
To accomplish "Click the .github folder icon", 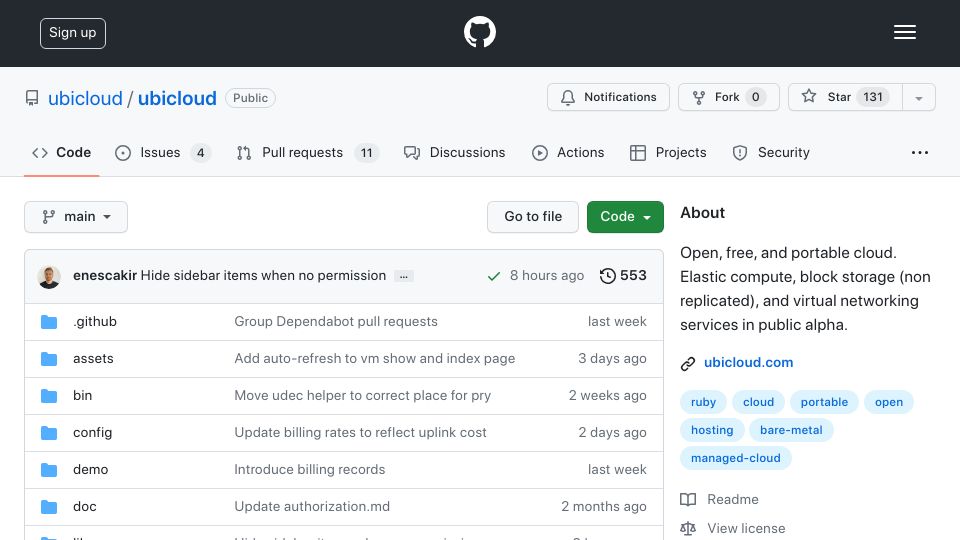I will (49, 322).
